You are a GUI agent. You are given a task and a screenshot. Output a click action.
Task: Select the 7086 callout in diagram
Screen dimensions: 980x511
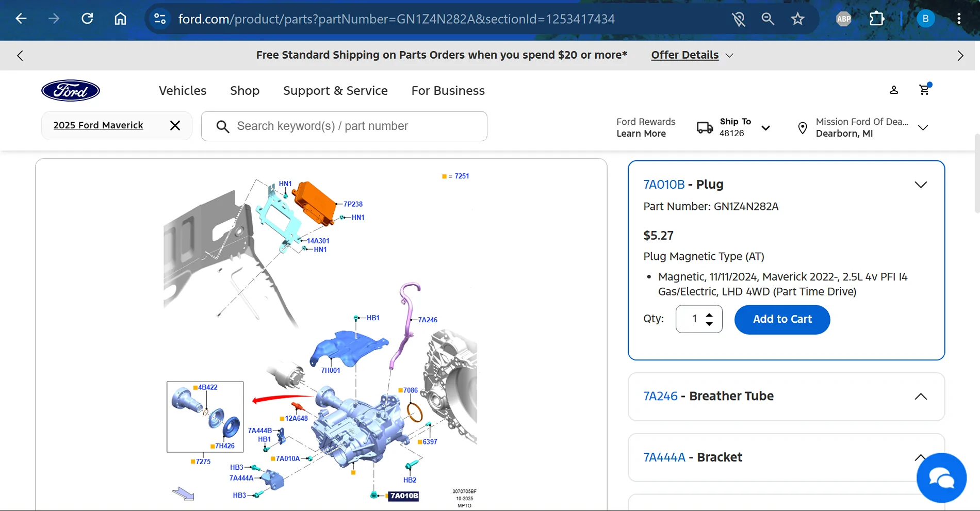click(411, 390)
